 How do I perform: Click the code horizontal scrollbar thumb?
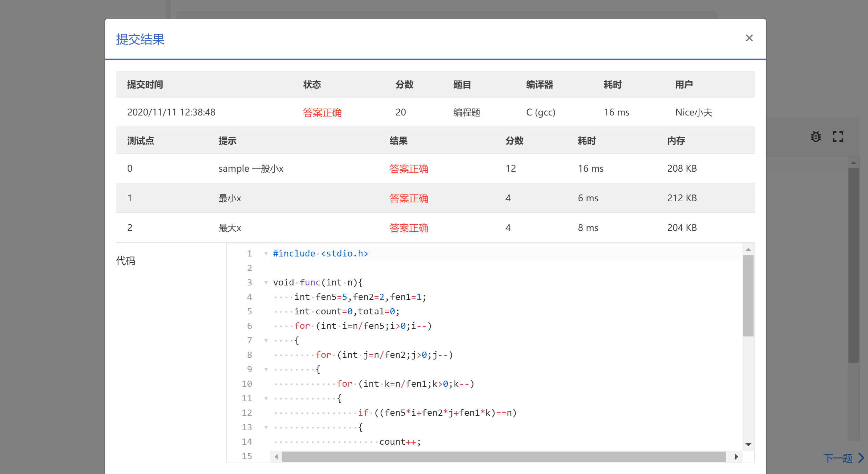503,457
